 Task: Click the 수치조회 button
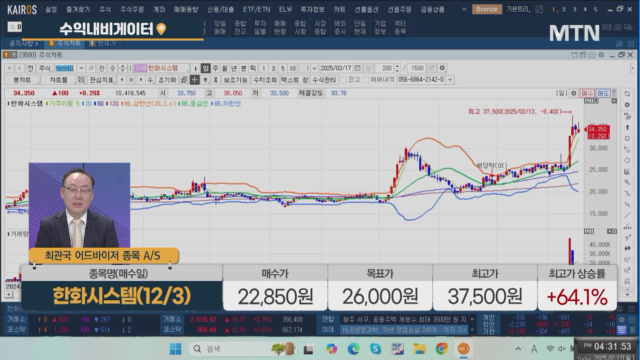coord(265,80)
